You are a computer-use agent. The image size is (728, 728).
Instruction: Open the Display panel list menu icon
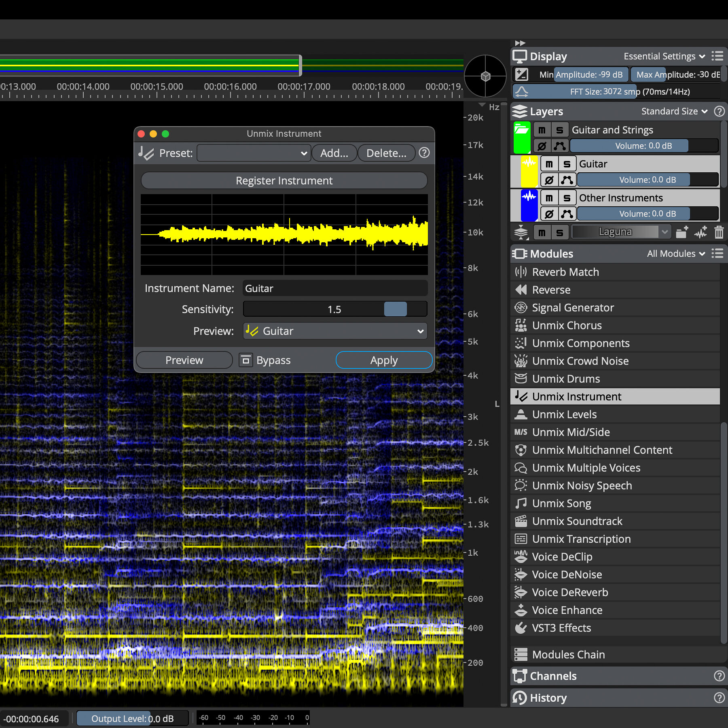(717, 56)
